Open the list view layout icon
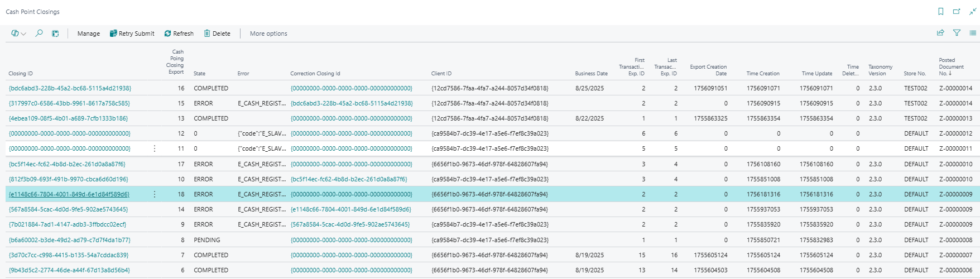This screenshot has width=980, height=279. point(973,33)
